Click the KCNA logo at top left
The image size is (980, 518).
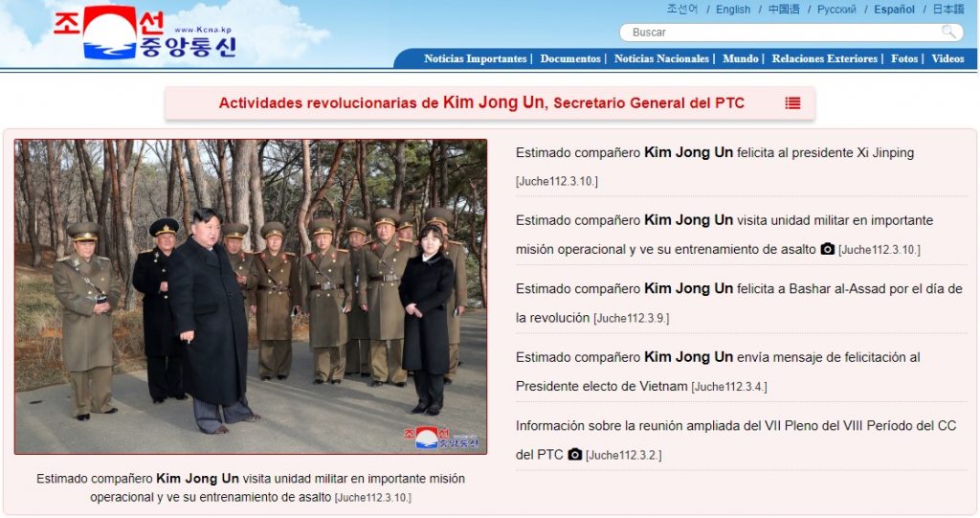(x=145, y=32)
